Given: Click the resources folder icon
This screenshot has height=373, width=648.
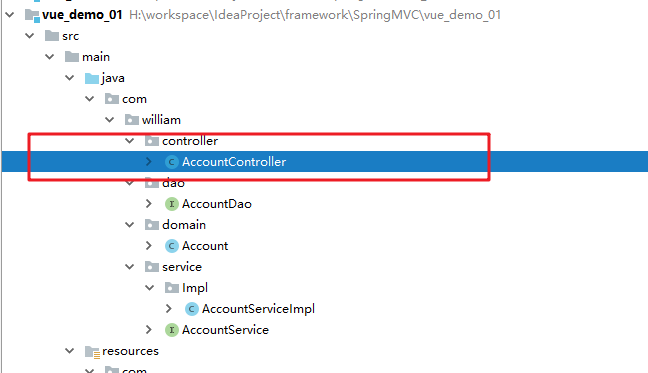Looking at the screenshot, I should (x=92, y=352).
